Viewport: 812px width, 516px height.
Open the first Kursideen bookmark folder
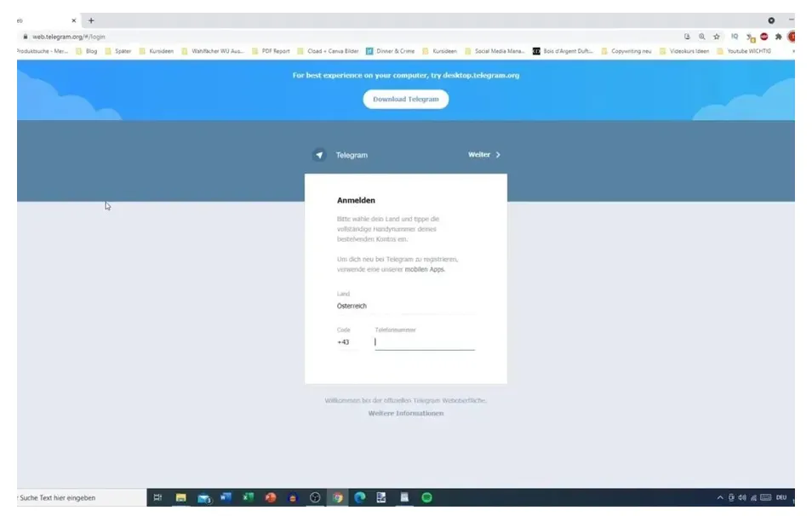[x=157, y=51]
